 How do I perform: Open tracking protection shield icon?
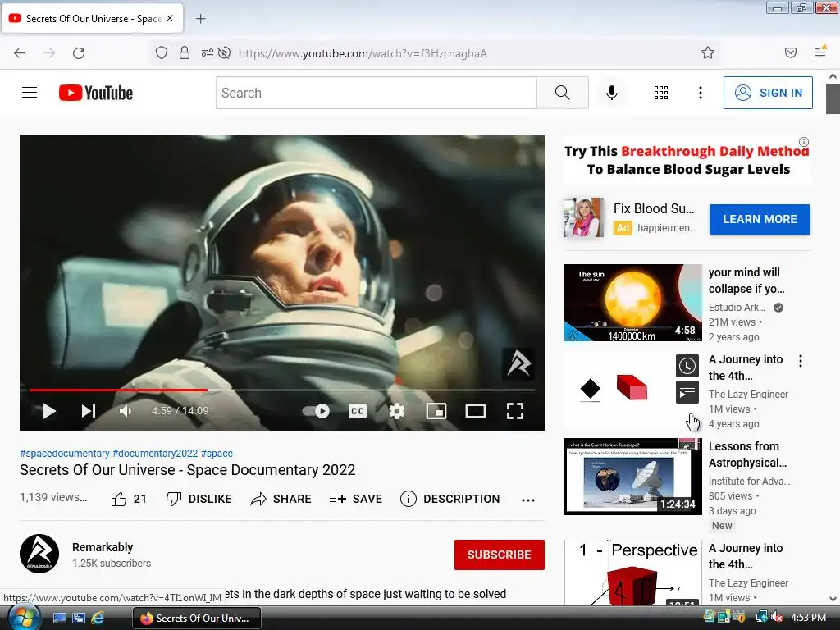(162, 52)
